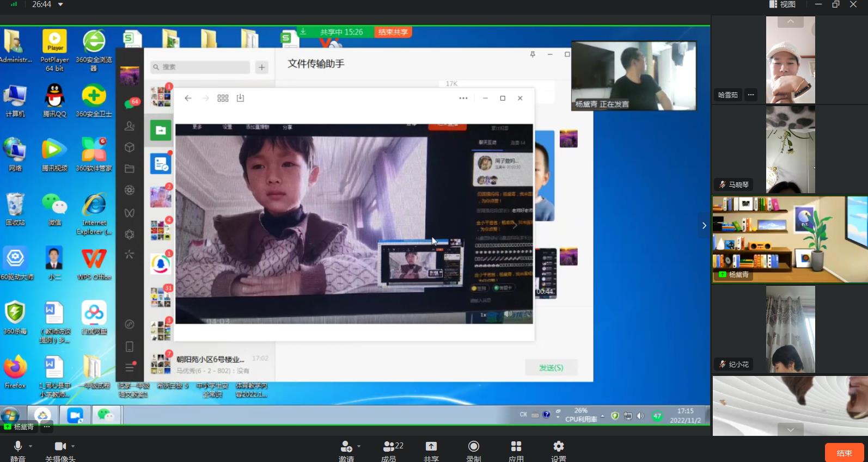
Task: Open the 应用 apps icon
Action: click(x=516, y=447)
